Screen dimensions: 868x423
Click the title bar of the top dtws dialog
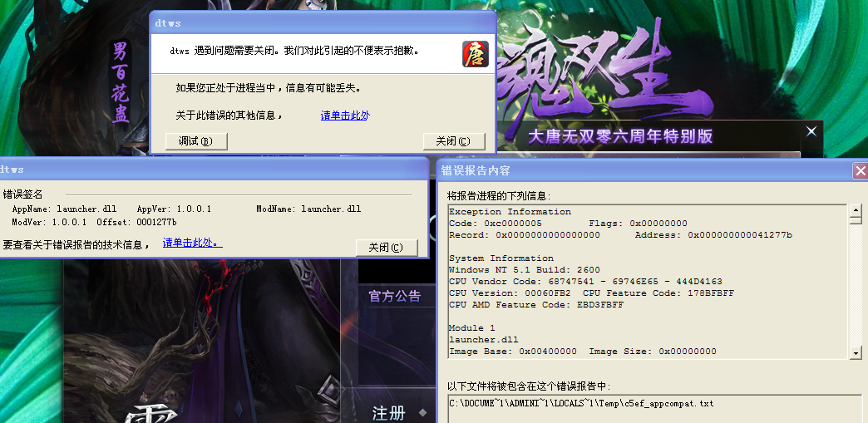point(323,23)
